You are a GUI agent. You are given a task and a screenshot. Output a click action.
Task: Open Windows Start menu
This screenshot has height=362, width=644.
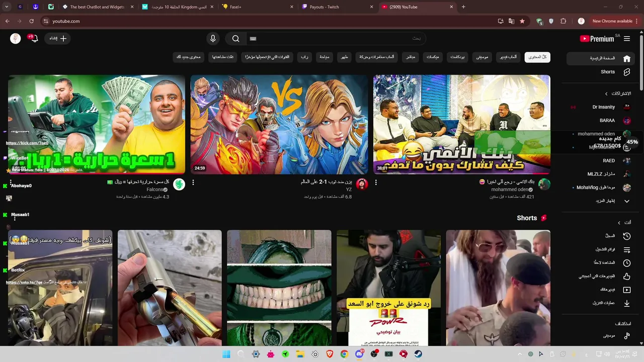tap(226, 354)
